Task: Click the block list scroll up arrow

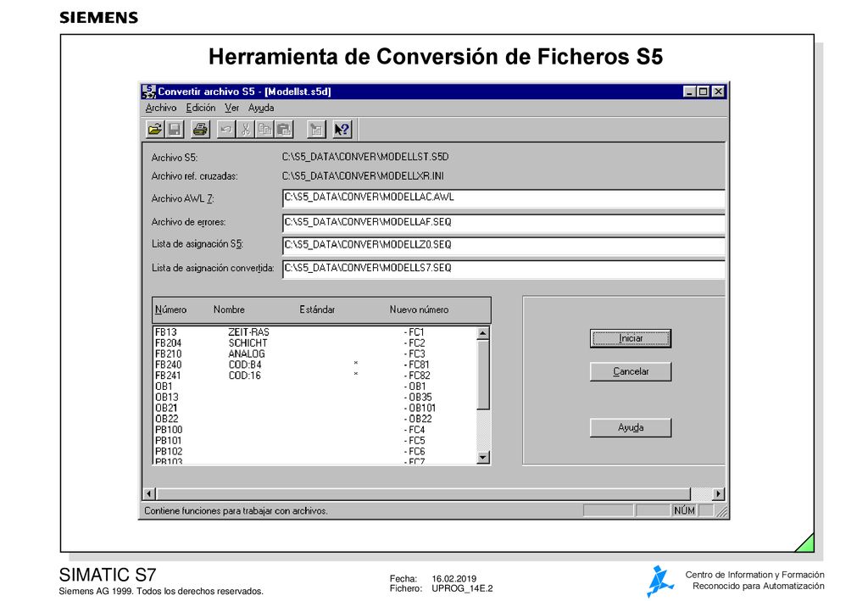Action: (x=482, y=333)
